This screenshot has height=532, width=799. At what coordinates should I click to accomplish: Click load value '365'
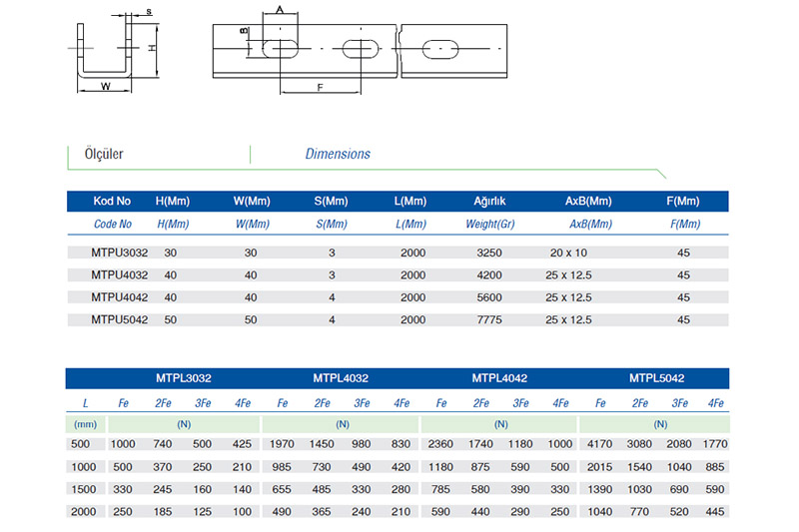point(322,512)
